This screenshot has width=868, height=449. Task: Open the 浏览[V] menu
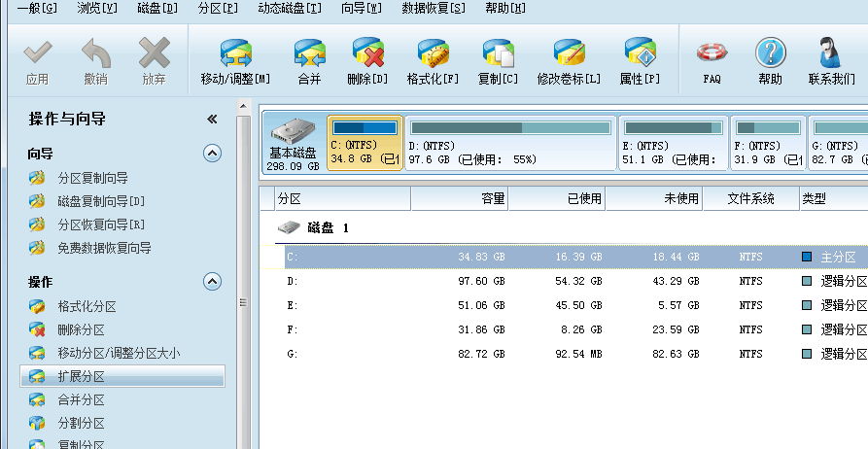(97, 9)
